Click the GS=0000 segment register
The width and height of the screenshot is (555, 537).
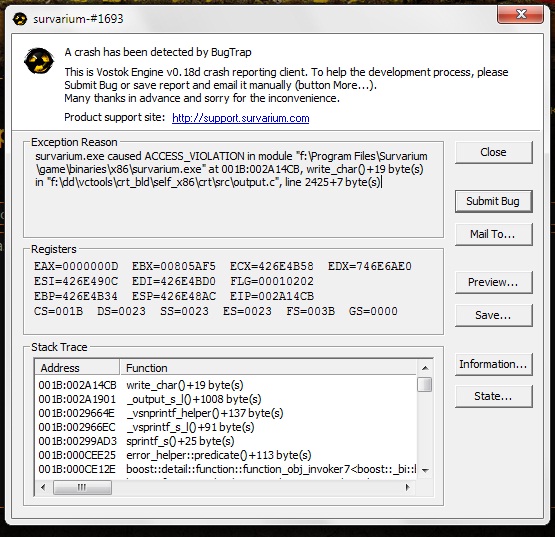tap(373, 312)
